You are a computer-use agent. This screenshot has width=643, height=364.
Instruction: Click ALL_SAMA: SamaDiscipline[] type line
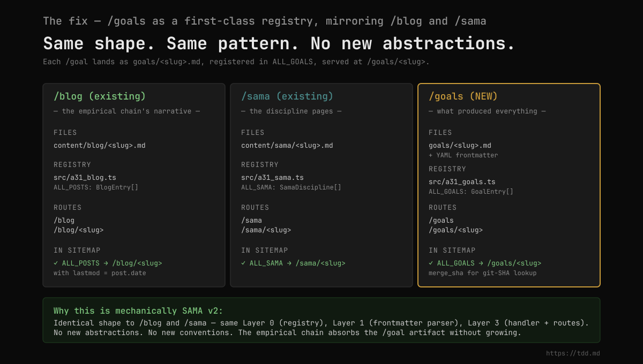[291, 187]
